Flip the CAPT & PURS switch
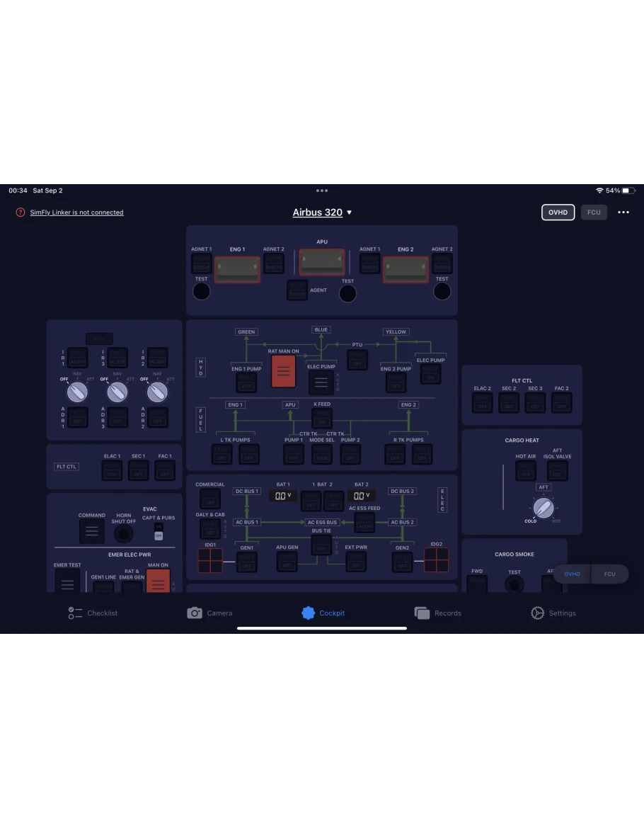Image resolution: width=644 pixels, height=818 pixels. (x=159, y=531)
